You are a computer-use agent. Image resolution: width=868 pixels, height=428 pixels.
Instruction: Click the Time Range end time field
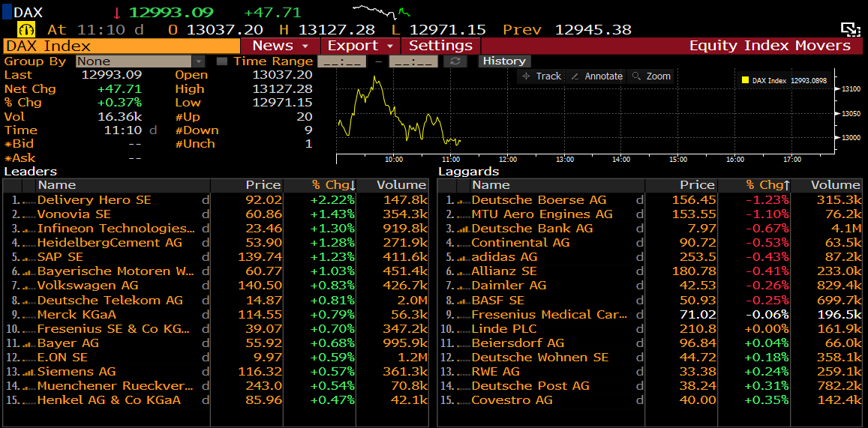[413, 61]
